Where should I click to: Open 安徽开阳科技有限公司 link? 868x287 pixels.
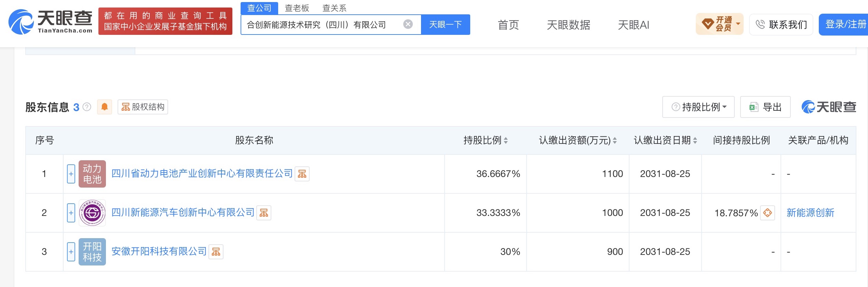(159, 251)
